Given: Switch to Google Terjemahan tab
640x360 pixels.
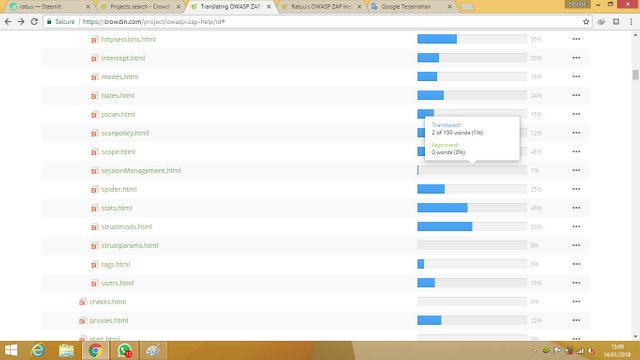Looking at the screenshot, I should [x=411, y=7].
